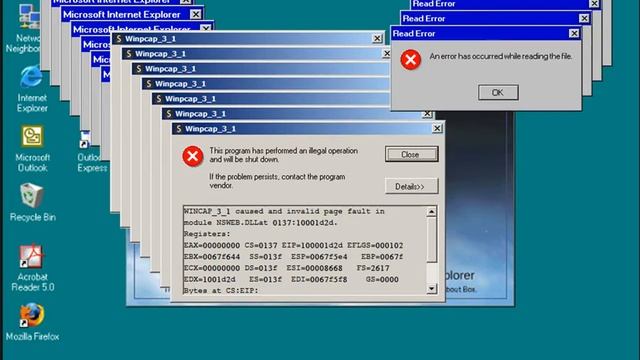Viewport: 640px width, 360px height.
Task: Click the scroll down arrow in details box
Action: (431, 289)
